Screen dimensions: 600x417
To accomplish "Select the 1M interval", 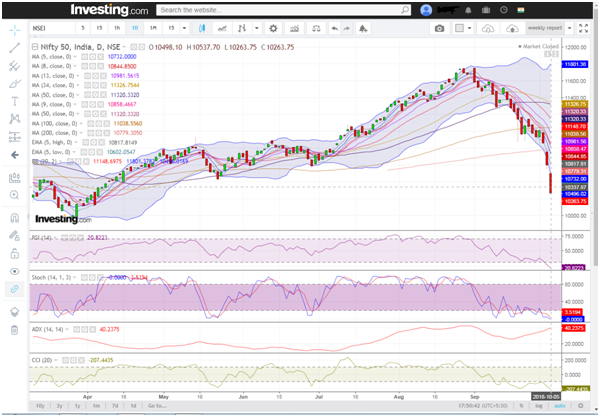I will click(153, 28).
